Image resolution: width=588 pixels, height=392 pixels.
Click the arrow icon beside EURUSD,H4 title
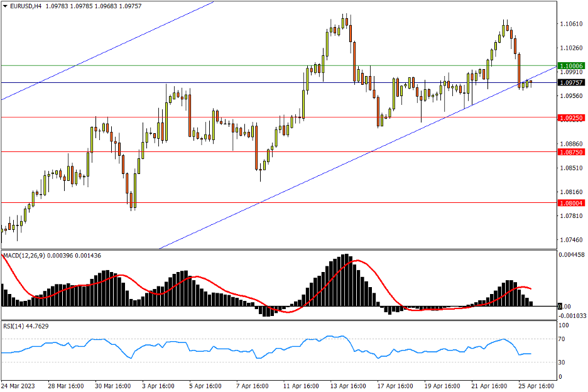[x=4, y=6]
